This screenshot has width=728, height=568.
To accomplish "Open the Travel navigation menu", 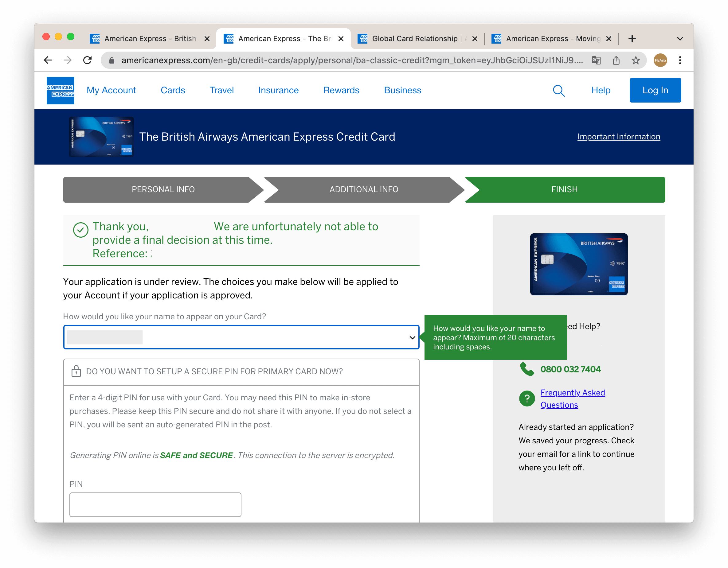I will (222, 90).
